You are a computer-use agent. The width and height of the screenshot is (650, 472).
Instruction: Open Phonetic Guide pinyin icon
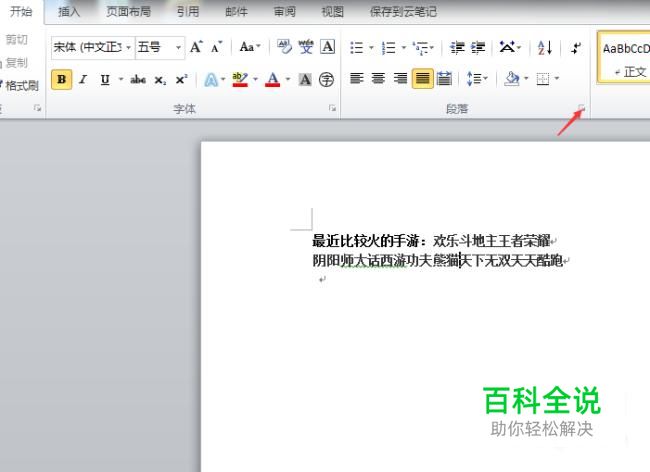coord(306,47)
